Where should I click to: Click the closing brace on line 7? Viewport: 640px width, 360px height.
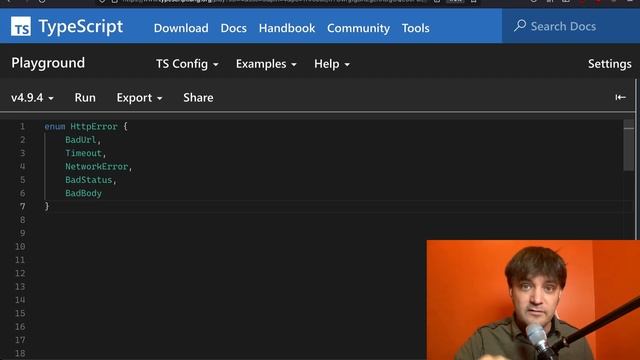click(x=47, y=207)
